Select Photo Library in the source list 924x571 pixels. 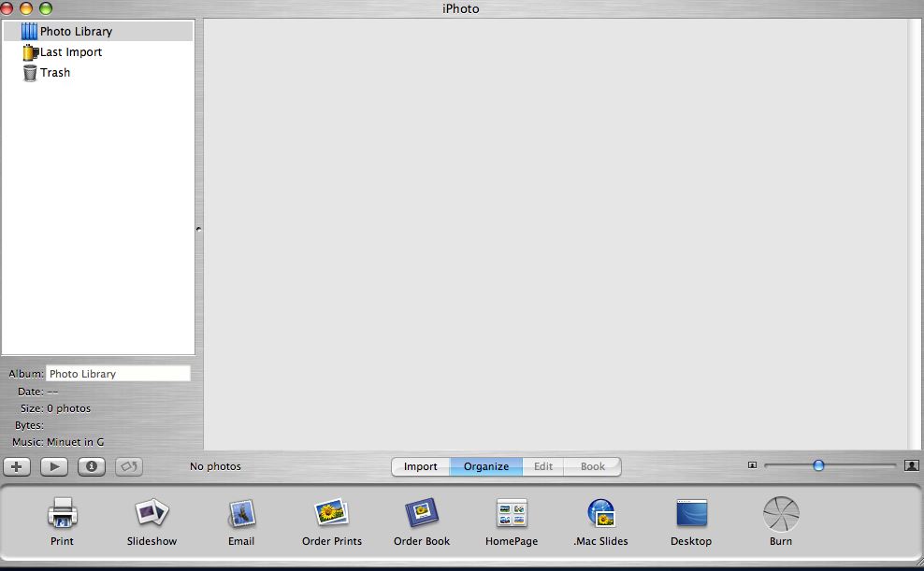point(98,31)
